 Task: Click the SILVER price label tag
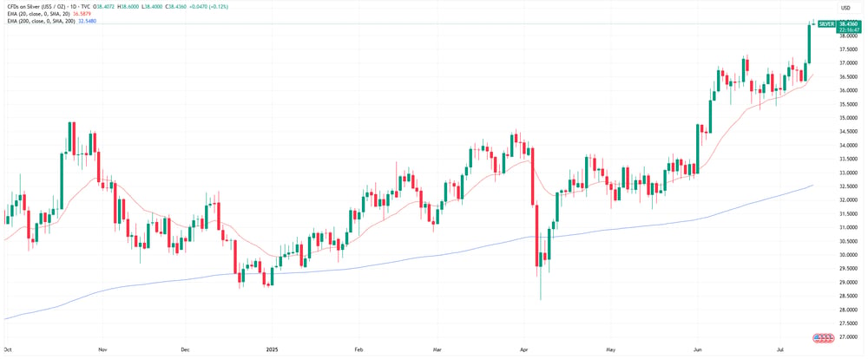click(826, 24)
